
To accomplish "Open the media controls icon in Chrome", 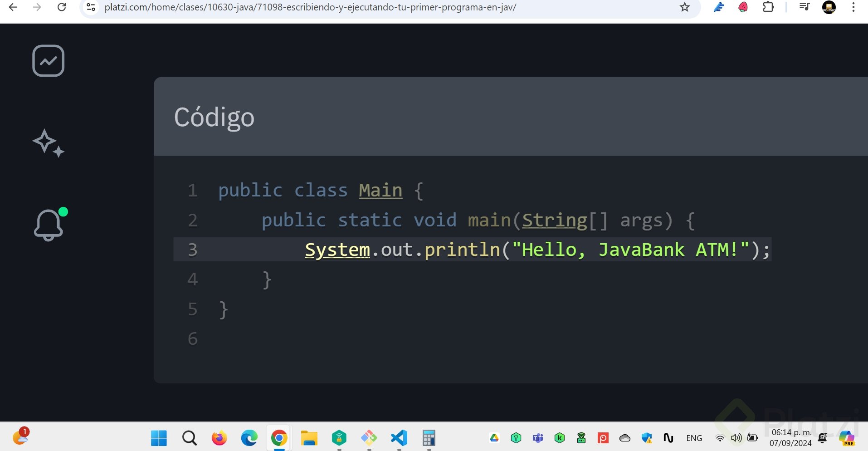I will (x=805, y=7).
